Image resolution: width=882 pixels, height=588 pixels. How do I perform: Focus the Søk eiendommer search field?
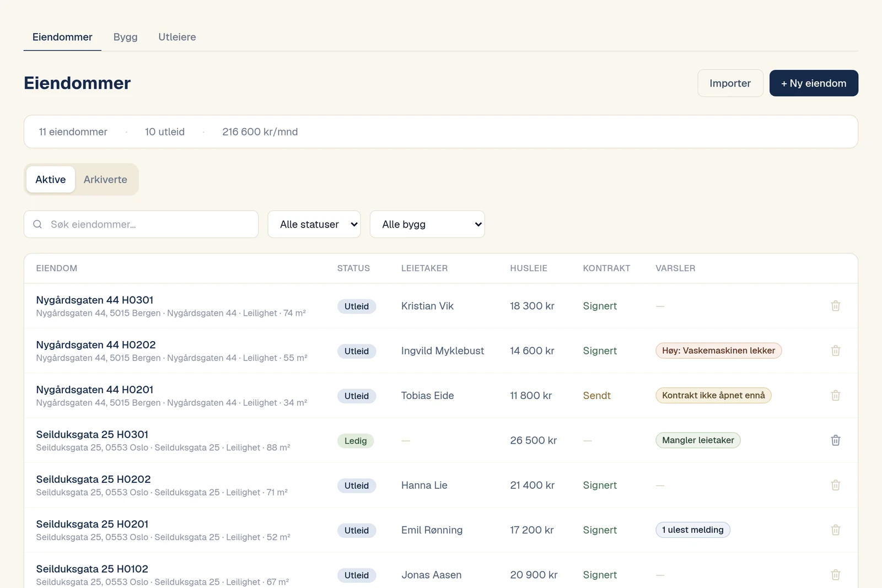[141, 224]
